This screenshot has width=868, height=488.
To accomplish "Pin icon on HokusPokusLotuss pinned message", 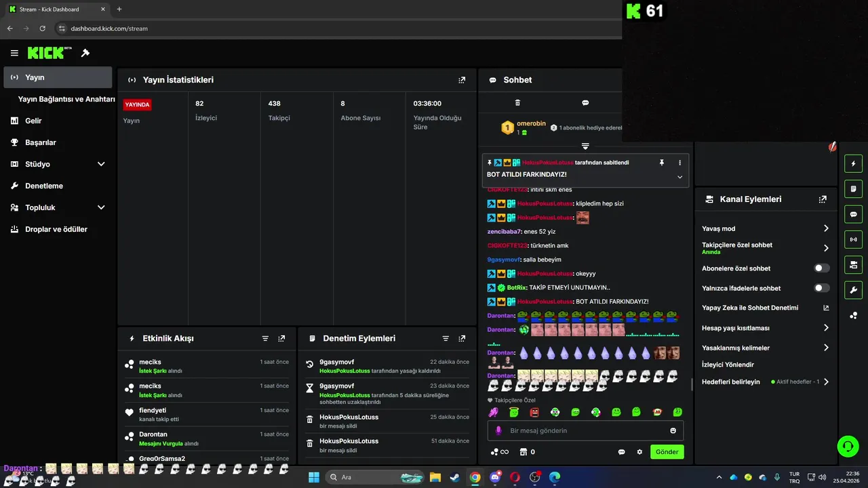I will click(x=662, y=163).
